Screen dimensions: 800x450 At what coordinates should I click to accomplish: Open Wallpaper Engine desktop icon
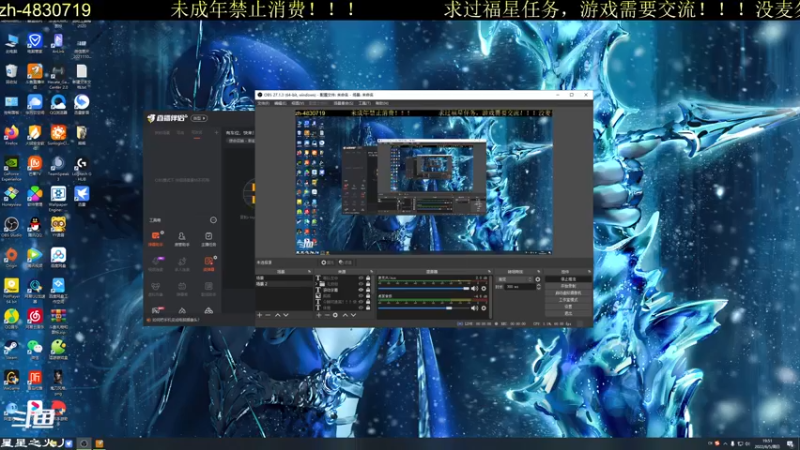(x=58, y=199)
